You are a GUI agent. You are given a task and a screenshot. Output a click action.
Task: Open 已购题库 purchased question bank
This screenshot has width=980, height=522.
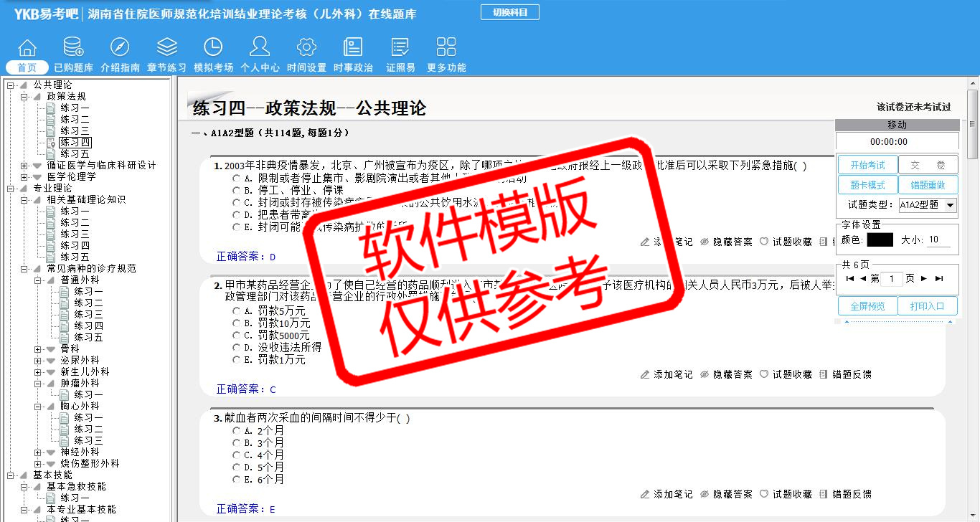tap(73, 48)
